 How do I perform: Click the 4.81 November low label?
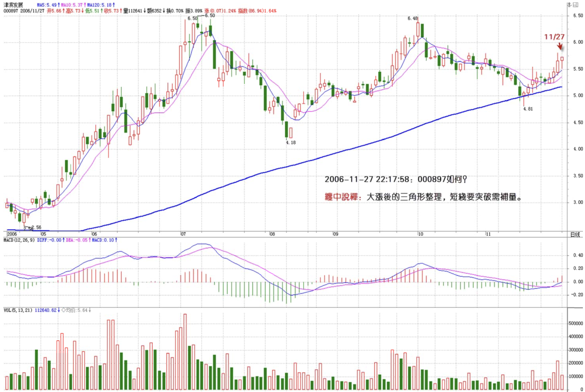[528, 109]
